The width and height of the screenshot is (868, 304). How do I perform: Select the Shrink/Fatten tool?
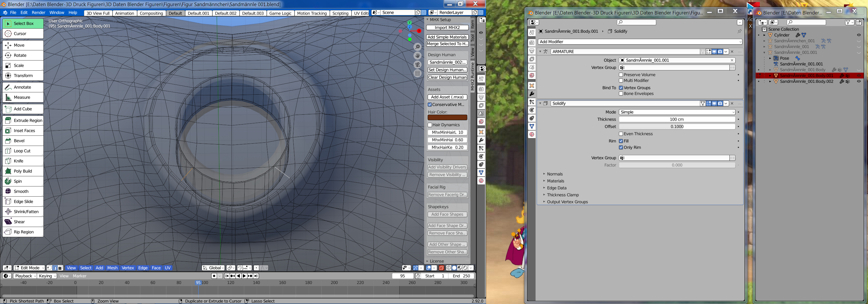click(x=23, y=212)
